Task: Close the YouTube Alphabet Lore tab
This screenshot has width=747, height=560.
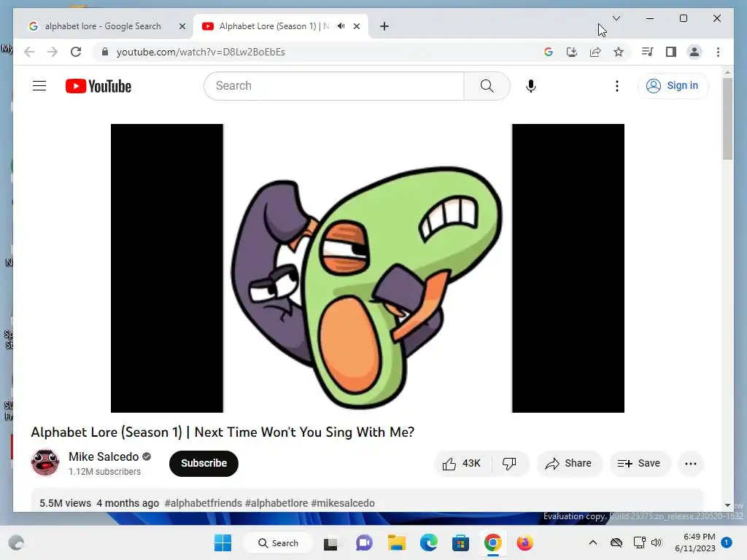Action: (356, 26)
